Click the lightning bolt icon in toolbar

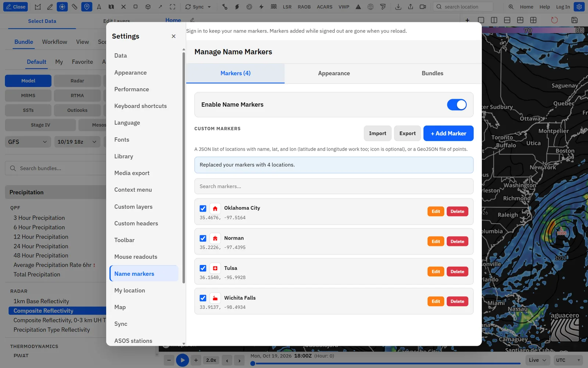point(261,7)
